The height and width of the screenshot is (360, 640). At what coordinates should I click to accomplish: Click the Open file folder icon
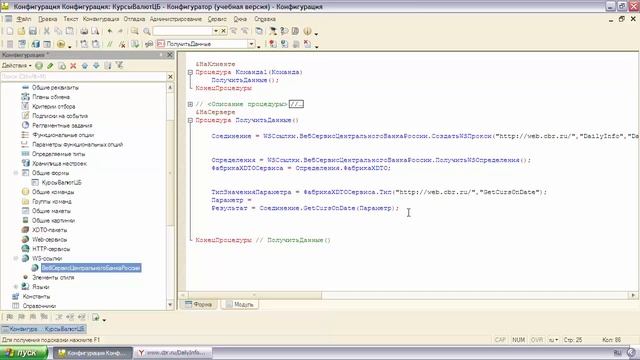[x=21, y=31]
